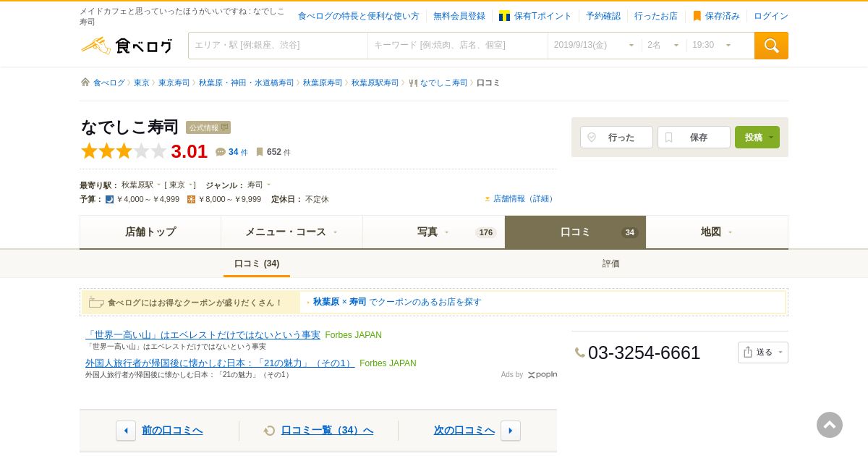Click the Tabelog logo
The height and width of the screenshot is (456, 868).
[127, 46]
